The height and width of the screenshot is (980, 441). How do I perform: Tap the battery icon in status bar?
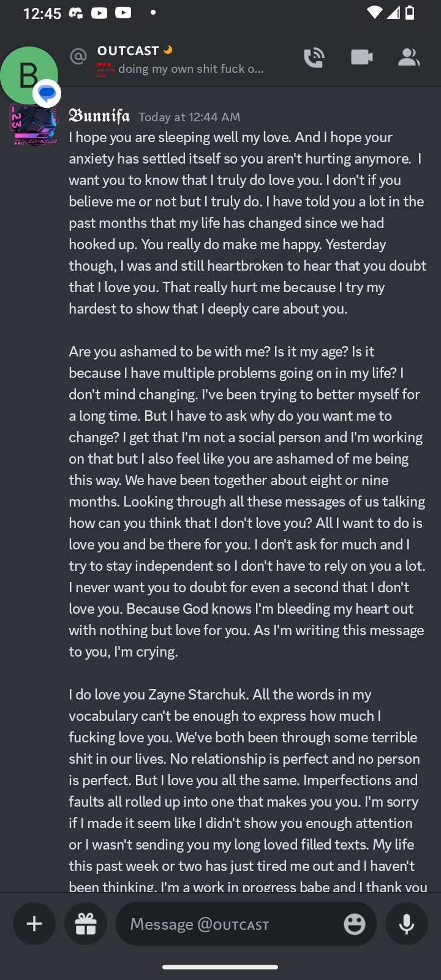click(410, 13)
